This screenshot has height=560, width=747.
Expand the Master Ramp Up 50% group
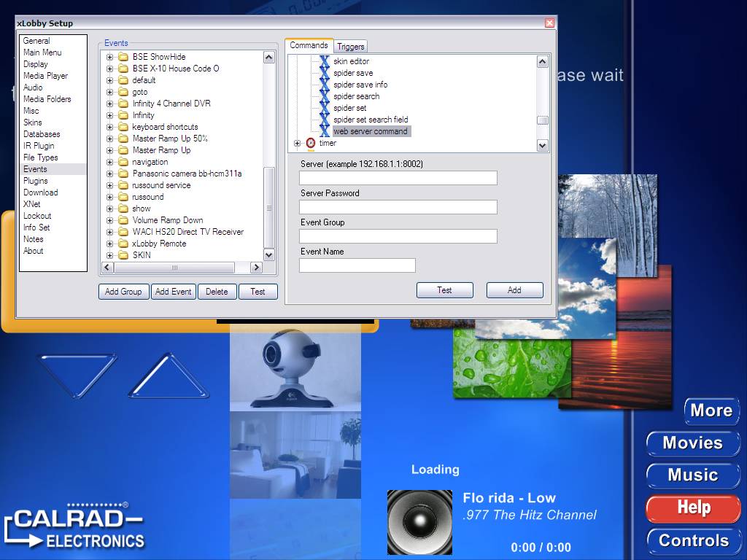(109, 139)
